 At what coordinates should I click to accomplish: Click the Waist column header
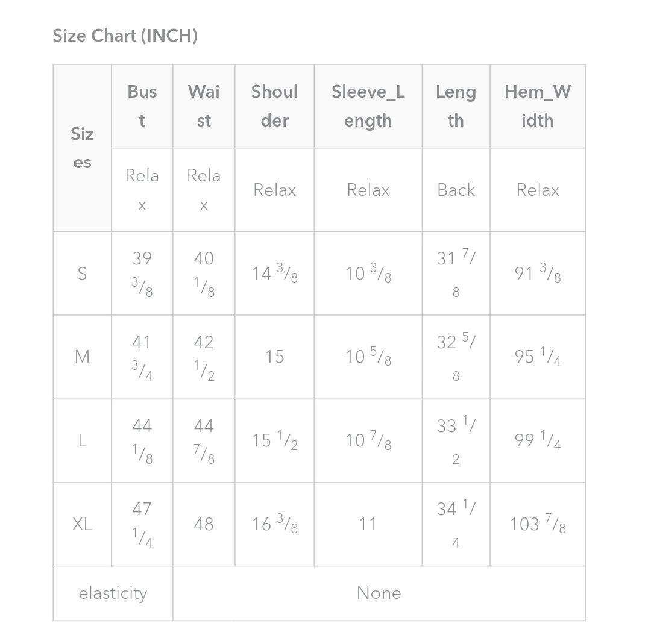tap(204, 106)
